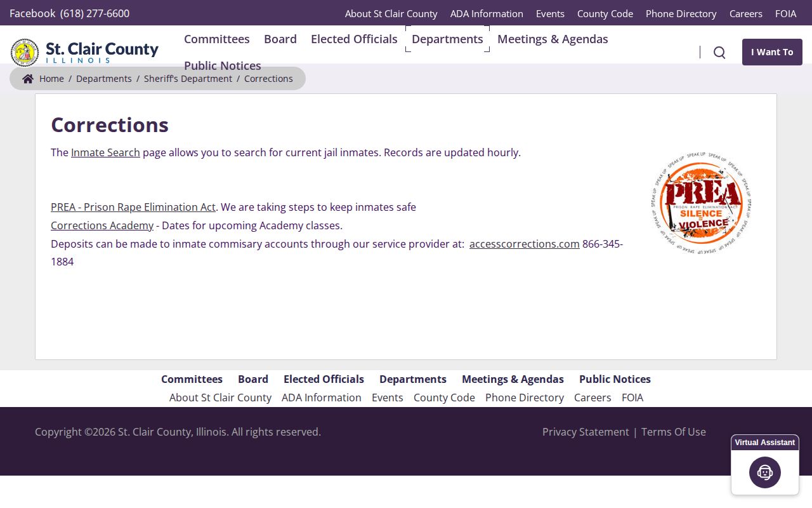
Task: Click the search magnifier icon
Action: pos(719,52)
